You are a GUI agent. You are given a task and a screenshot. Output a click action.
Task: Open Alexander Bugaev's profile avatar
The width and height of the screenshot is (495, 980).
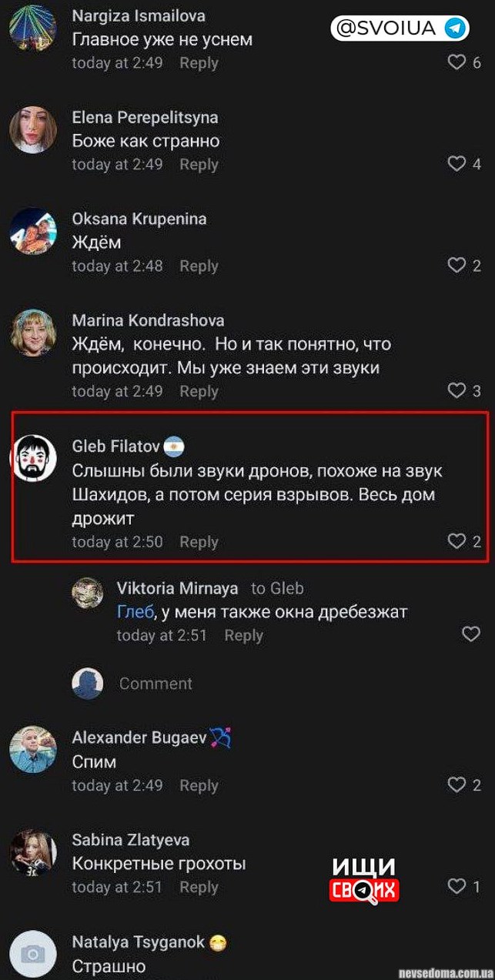coord(33,750)
